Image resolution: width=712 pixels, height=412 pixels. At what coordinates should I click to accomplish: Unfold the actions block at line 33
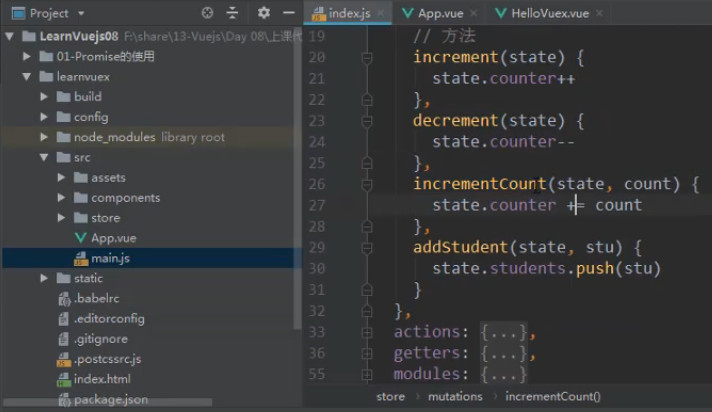tap(367, 333)
